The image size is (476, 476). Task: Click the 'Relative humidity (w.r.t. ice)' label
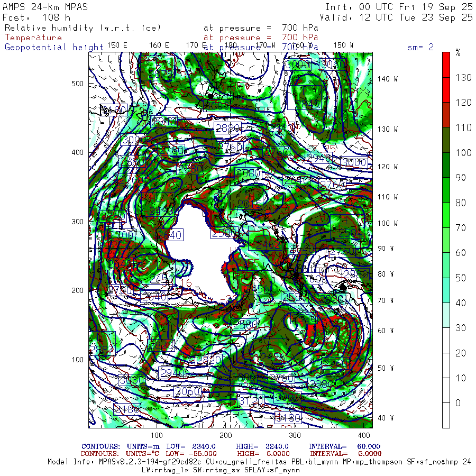tap(83, 28)
